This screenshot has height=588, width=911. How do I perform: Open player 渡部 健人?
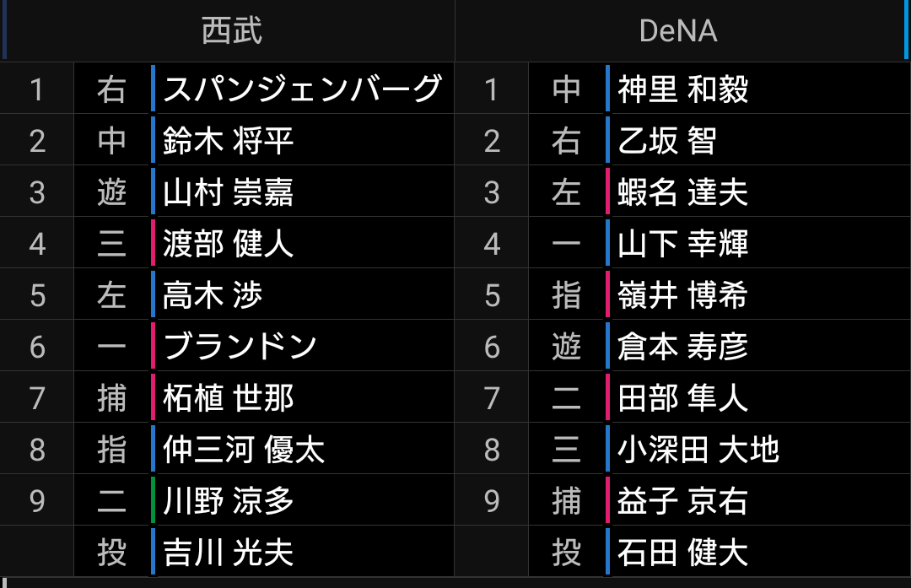pos(229,244)
